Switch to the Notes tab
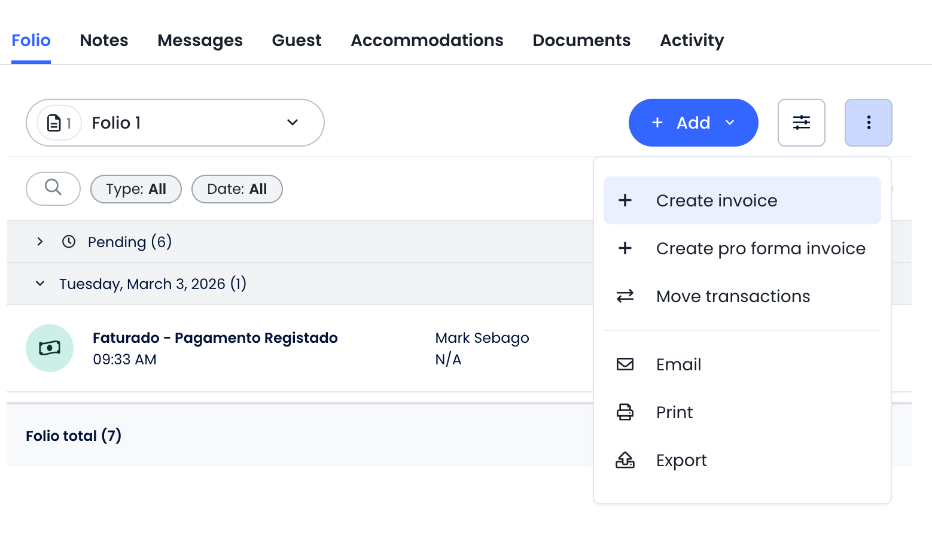932x560 pixels. click(x=104, y=40)
